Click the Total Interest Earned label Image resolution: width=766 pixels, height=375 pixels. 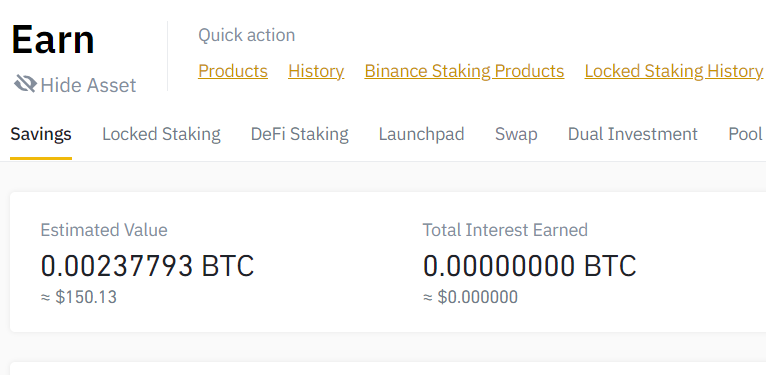pyautogui.click(x=505, y=230)
